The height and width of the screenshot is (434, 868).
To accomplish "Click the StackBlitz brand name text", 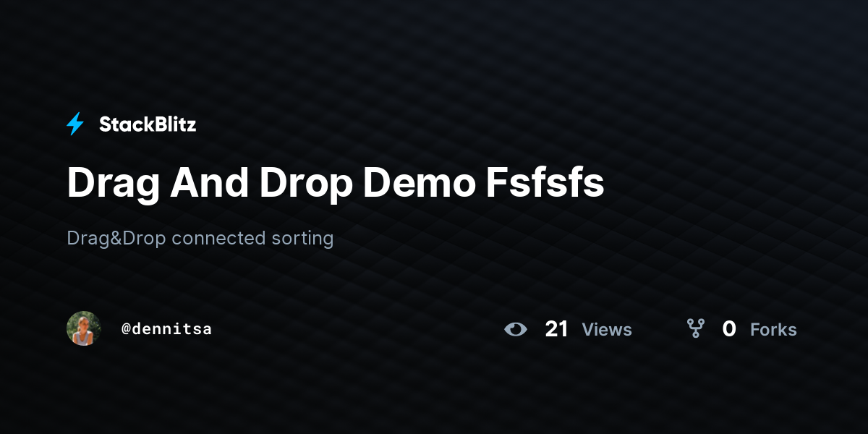I will click(x=148, y=124).
